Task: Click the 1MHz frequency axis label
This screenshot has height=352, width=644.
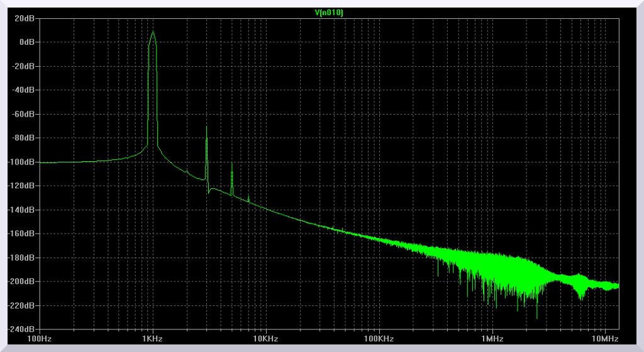Action: [492, 339]
